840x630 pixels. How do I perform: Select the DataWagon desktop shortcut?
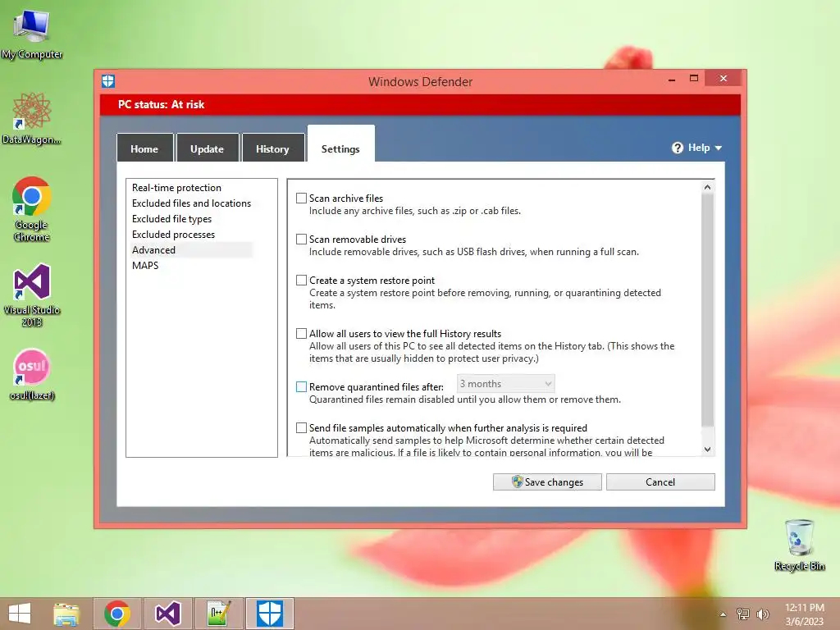tap(32, 118)
